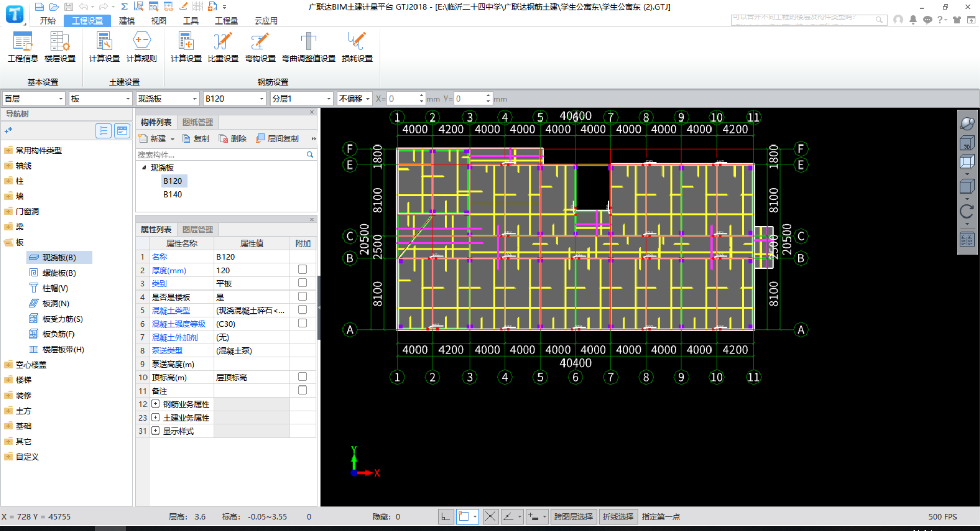Click the Sigma summary calculation icon
This screenshot has height=531, width=980.
click(124, 7)
